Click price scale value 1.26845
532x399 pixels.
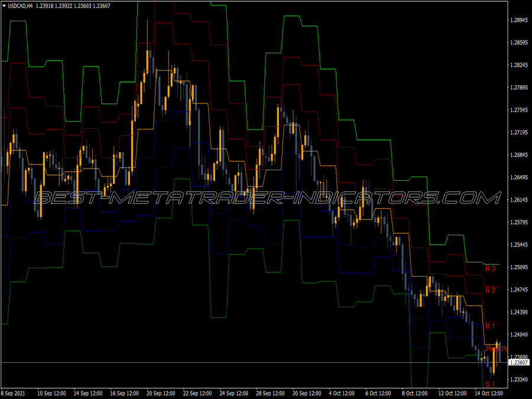(x=519, y=155)
